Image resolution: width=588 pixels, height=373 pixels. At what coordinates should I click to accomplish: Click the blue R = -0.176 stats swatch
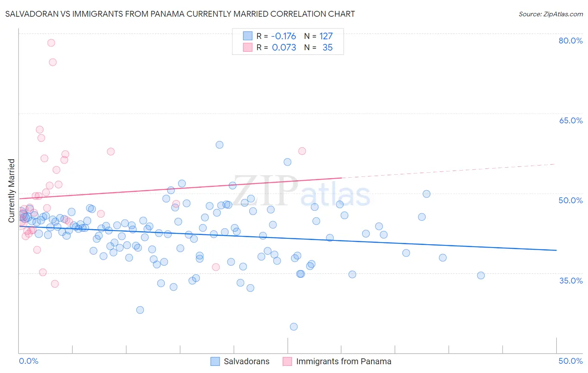248,36
